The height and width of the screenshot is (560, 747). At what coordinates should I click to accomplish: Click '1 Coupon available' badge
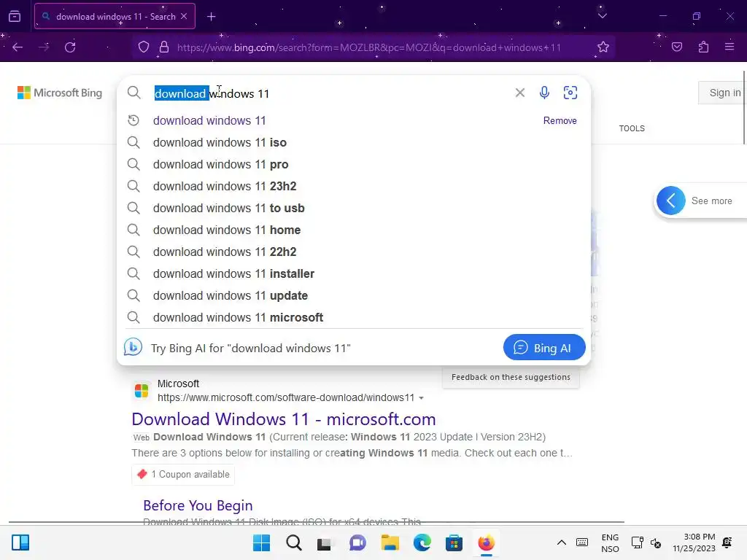183,474
